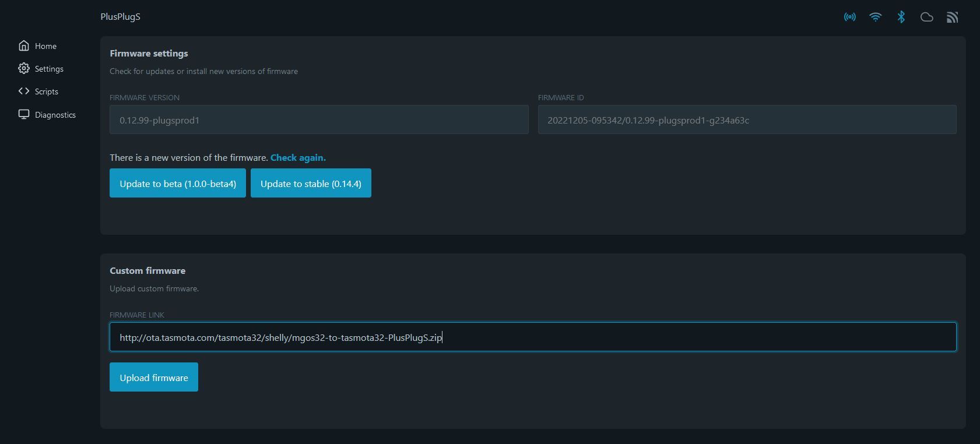Click the access point broadcast status icon
980x444 pixels.
(849, 17)
